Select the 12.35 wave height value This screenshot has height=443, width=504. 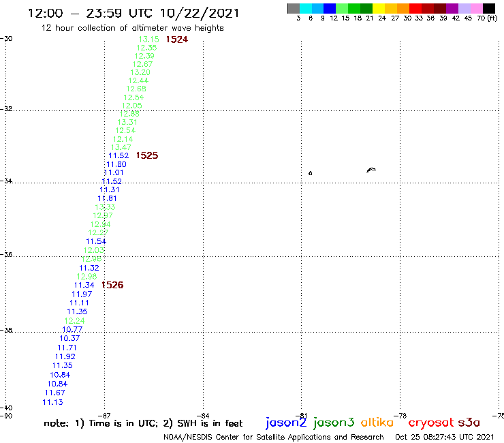tap(146, 48)
